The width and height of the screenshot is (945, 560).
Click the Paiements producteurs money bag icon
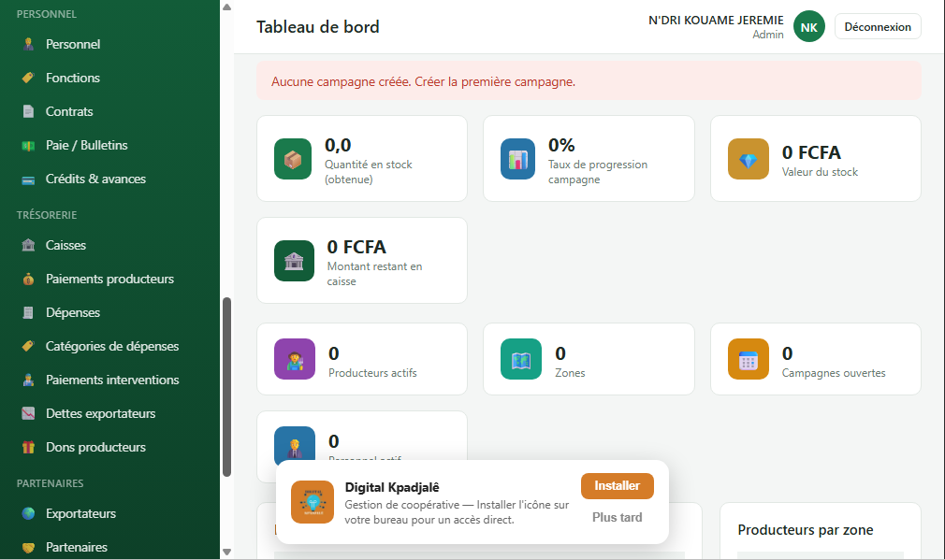point(28,279)
